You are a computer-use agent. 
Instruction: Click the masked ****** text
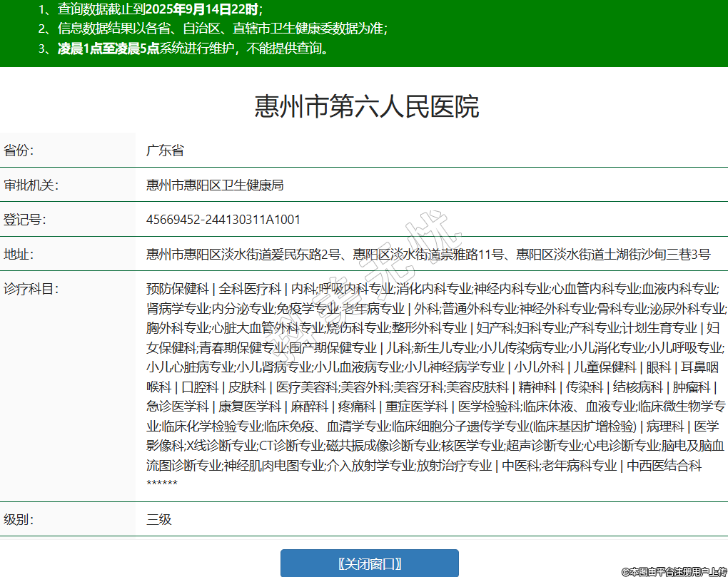click(x=162, y=484)
